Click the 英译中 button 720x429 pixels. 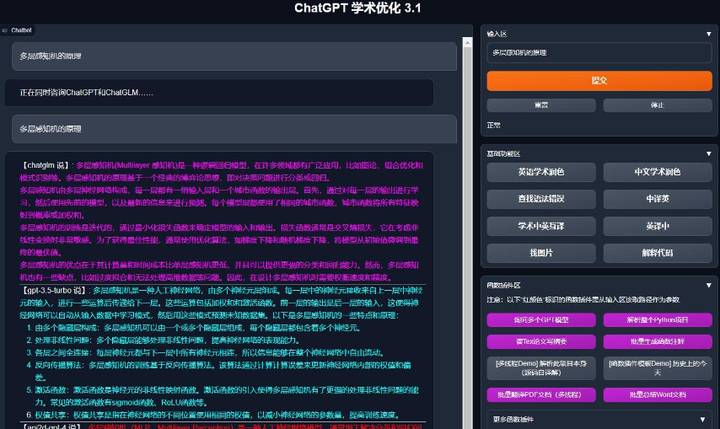tap(658, 226)
